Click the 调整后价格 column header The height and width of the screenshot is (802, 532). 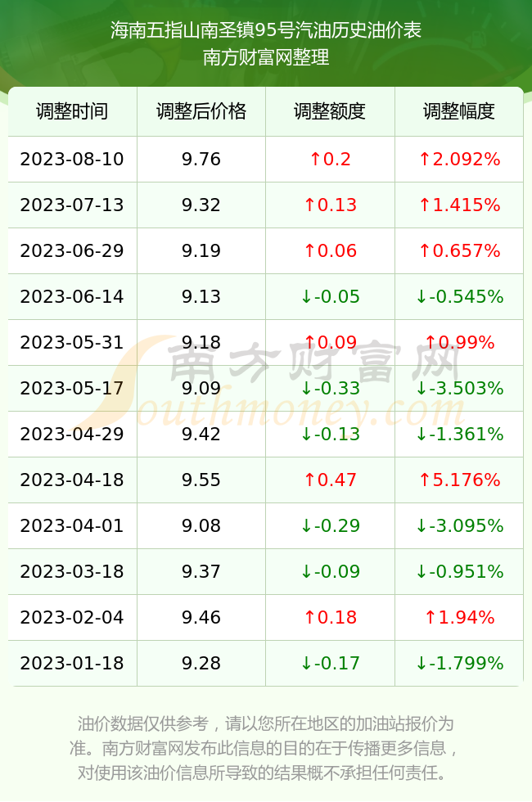pos(201,111)
